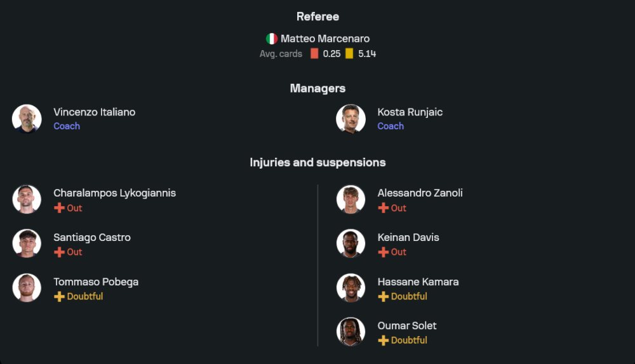
Task: Click the red card icon
Action: (314, 54)
